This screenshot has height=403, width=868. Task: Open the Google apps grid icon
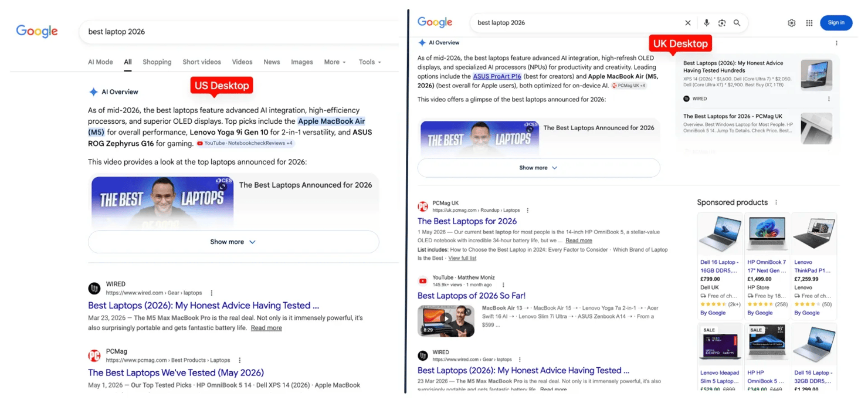[809, 23]
